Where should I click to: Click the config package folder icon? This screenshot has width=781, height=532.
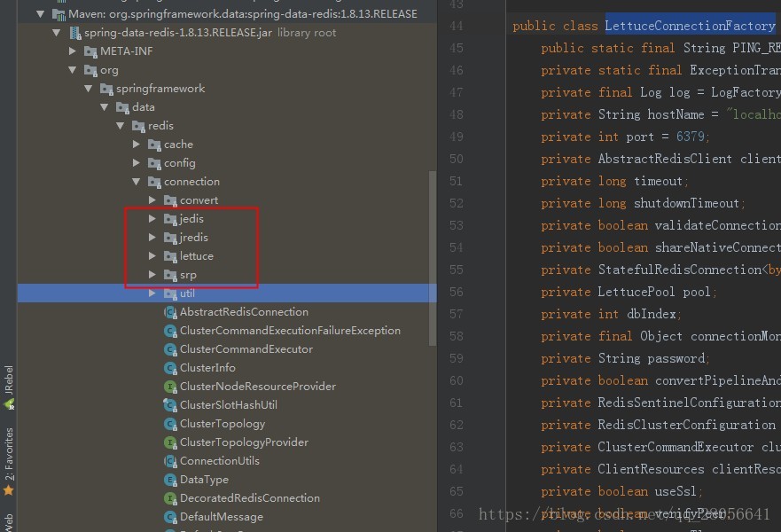(154, 163)
